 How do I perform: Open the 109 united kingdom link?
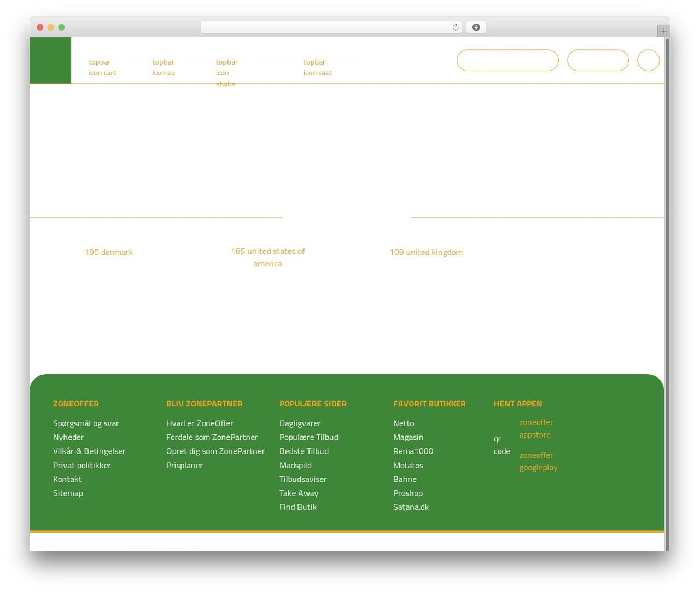tap(426, 252)
